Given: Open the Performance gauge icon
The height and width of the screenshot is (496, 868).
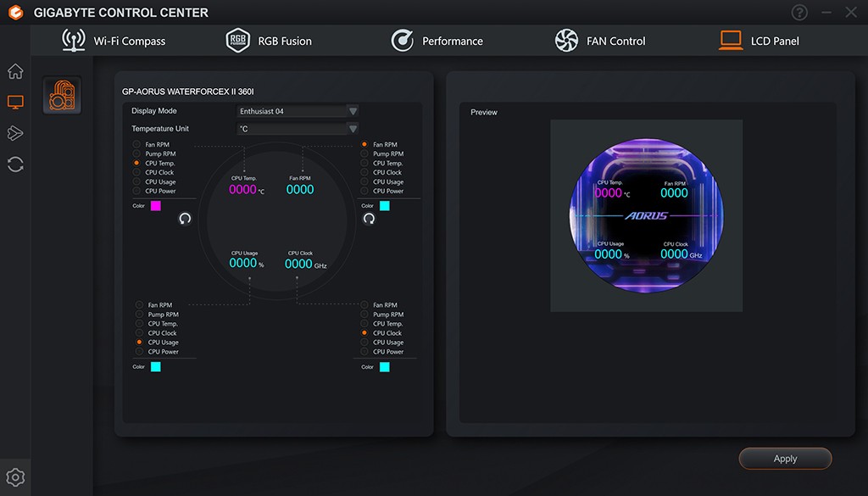Looking at the screenshot, I should [x=402, y=41].
